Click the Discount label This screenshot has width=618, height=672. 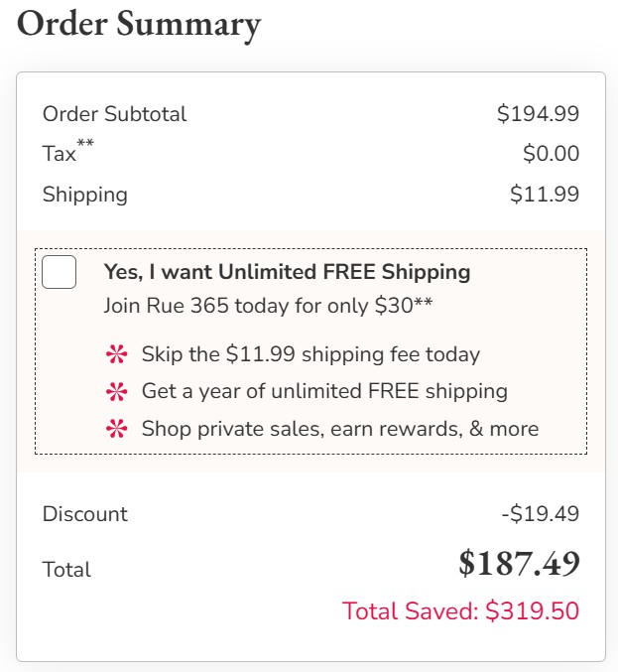click(84, 514)
